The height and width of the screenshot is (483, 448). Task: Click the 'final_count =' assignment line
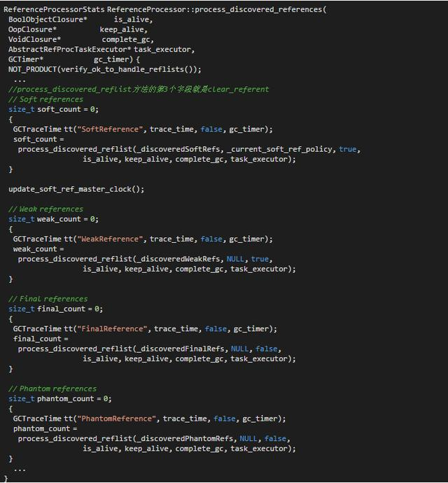point(41,339)
